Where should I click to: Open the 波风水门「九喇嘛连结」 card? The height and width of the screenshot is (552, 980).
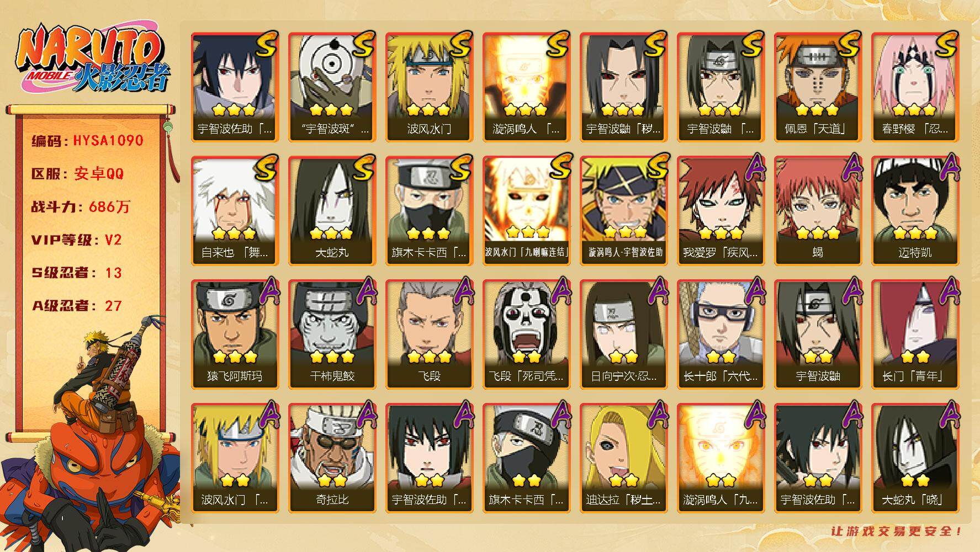coord(526,211)
